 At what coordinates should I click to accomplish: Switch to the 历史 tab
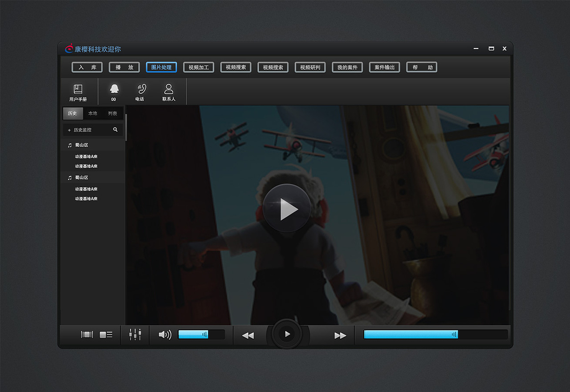73,113
